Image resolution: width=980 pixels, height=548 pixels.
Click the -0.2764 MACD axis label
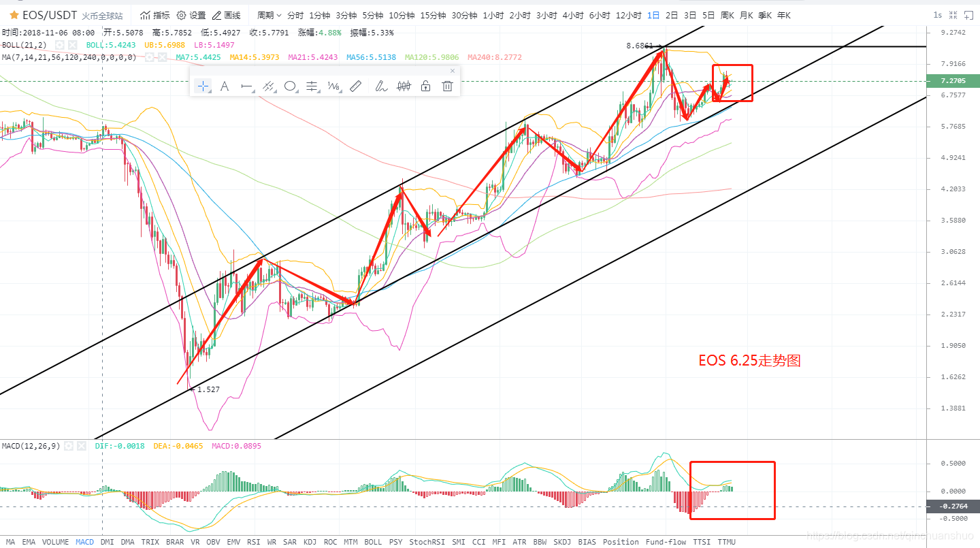[x=953, y=506]
